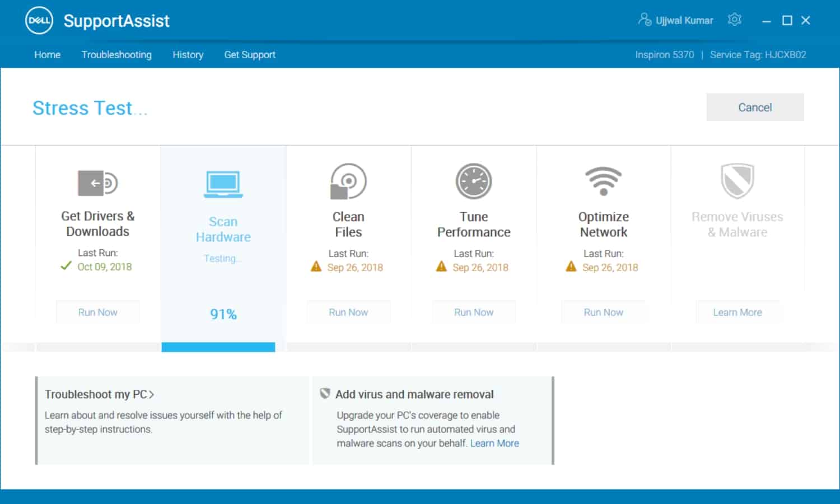Image resolution: width=840 pixels, height=504 pixels.
Task: Click the Scan Hardware blue progress bar
Action: click(218, 347)
